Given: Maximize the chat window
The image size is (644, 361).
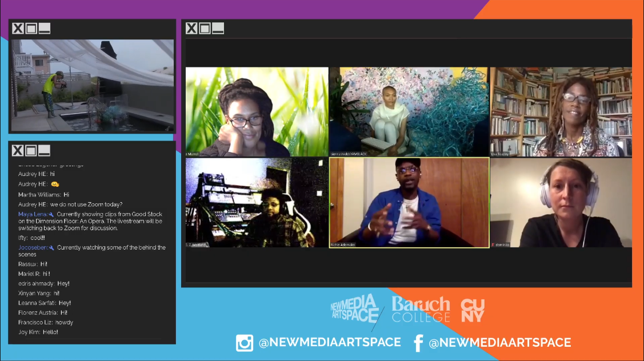Looking at the screenshot, I should pyautogui.click(x=31, y=151).
